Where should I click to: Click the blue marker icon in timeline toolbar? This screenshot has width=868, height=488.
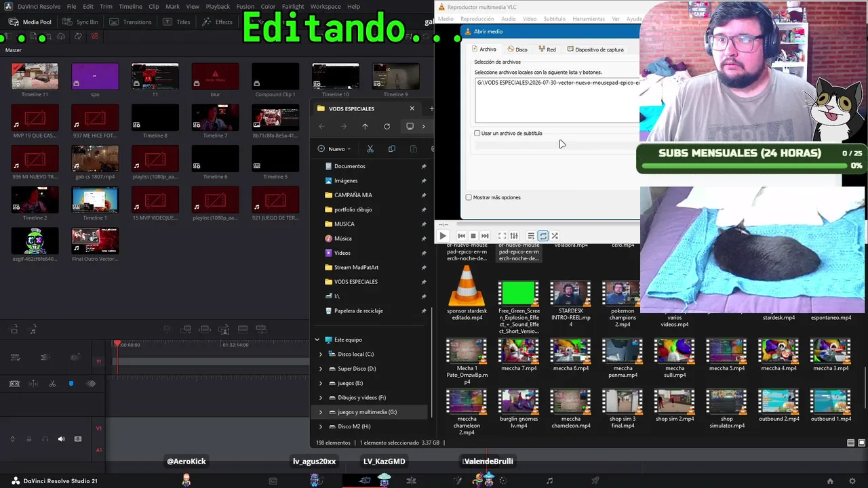[71, 384]
